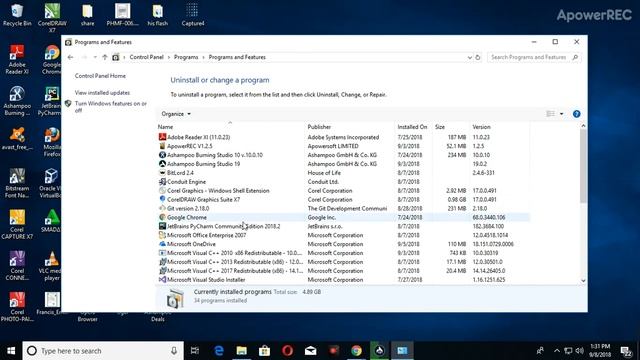The width and height of the screenshot is (640, 360).
Task: Select the avast_free desktop icon
Action: [x=17, y=139]
